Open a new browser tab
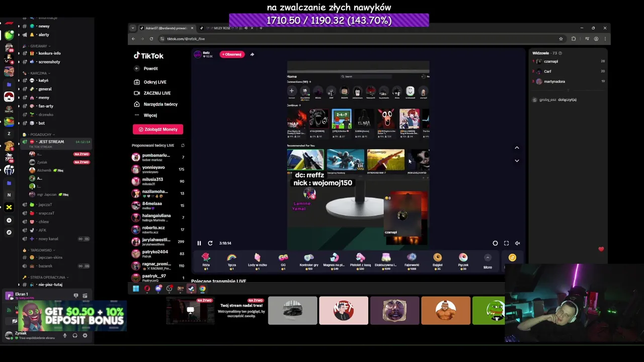 pos(261,28)
